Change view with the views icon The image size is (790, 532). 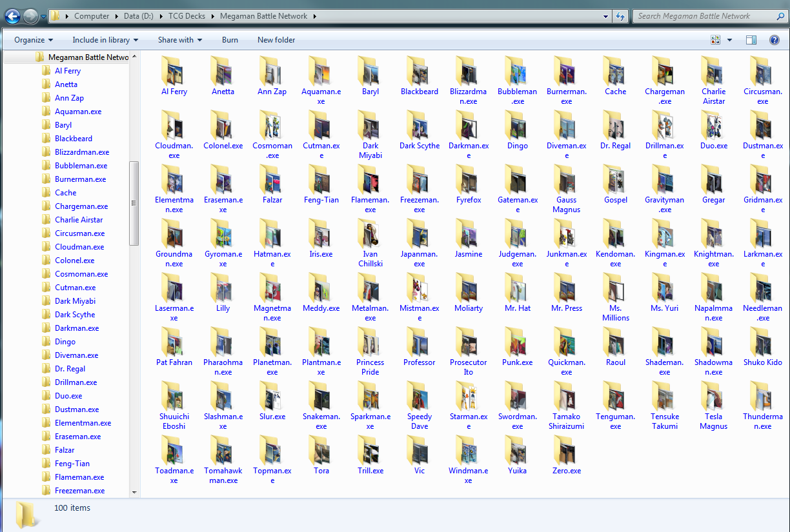point(716,40)
